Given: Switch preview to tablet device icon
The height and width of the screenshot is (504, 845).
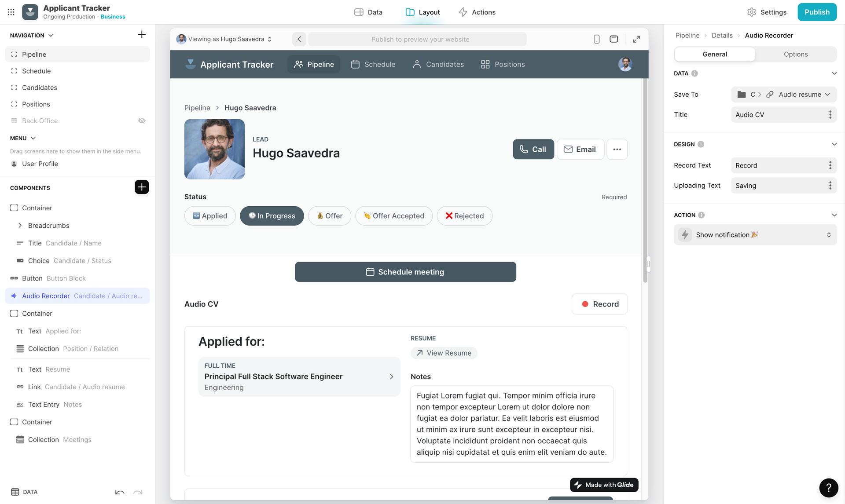Looking at the screenshot, I should click(614, 39).
